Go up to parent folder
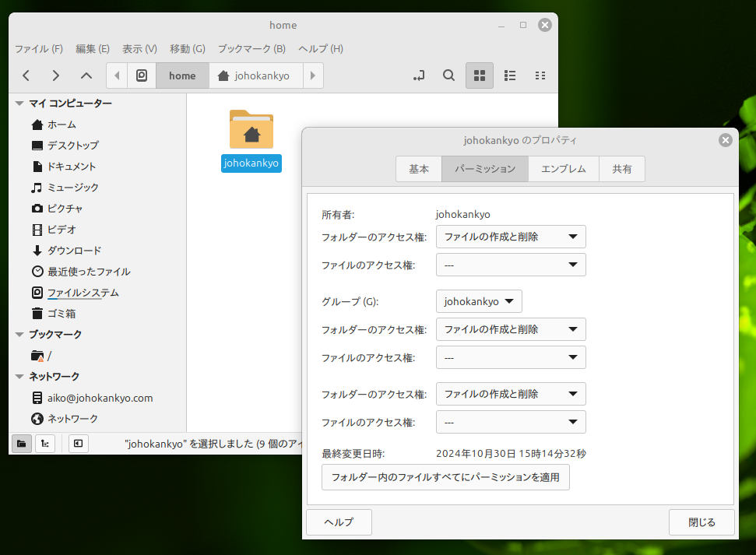756x555 pixels. [x=86, y=76]
